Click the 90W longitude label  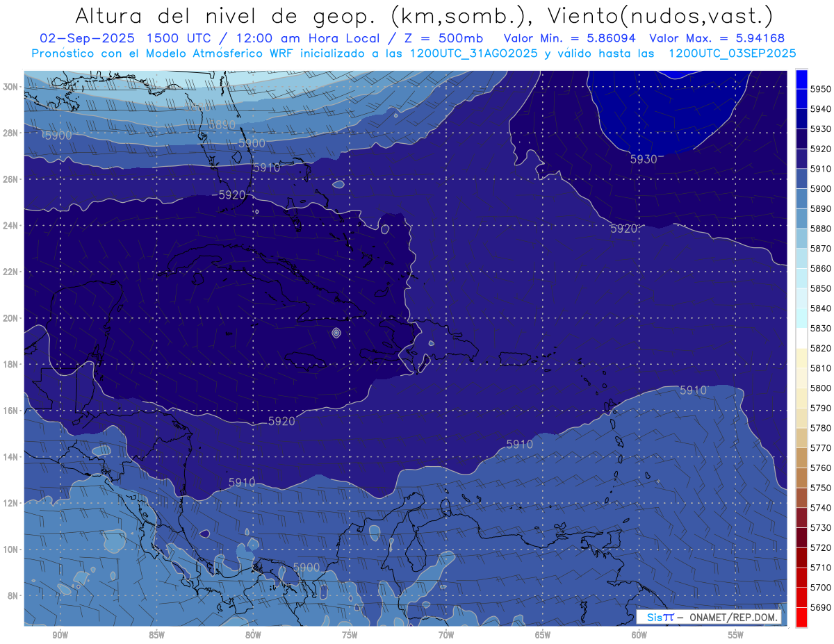60,635
